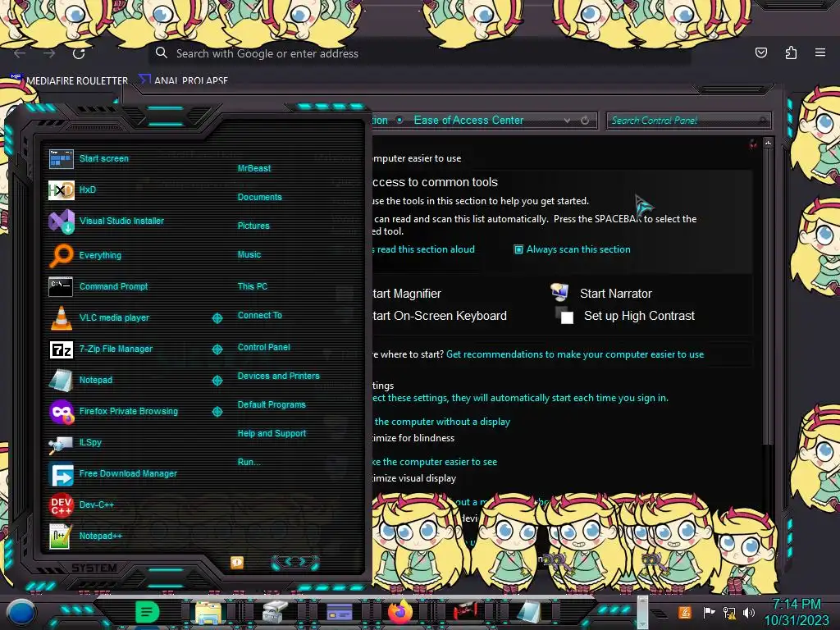Image resolution: width=840 pixels, height=630 pixels.
Task: Click Start Magnifier
Action: click(x=407, y=294)
